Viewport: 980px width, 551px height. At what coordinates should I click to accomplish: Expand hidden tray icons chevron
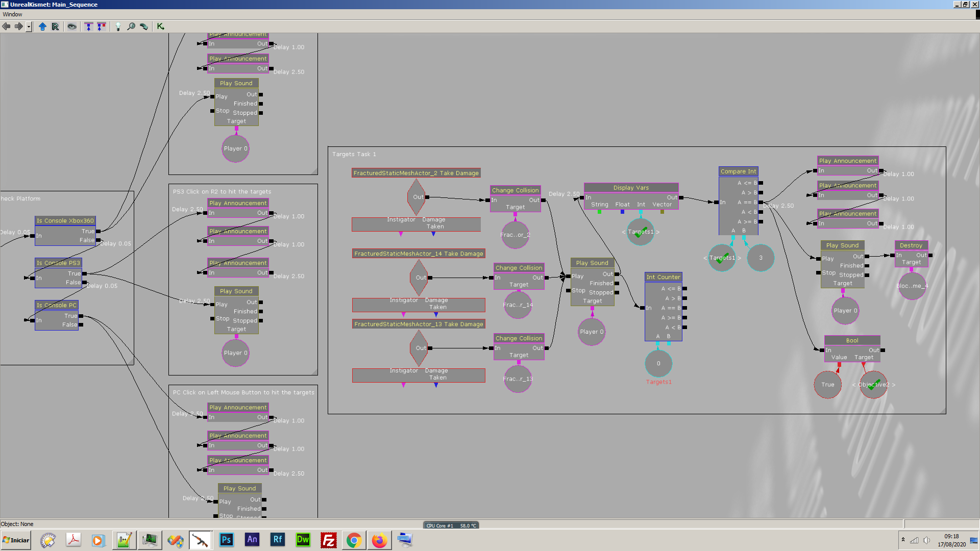pos(903,540)
